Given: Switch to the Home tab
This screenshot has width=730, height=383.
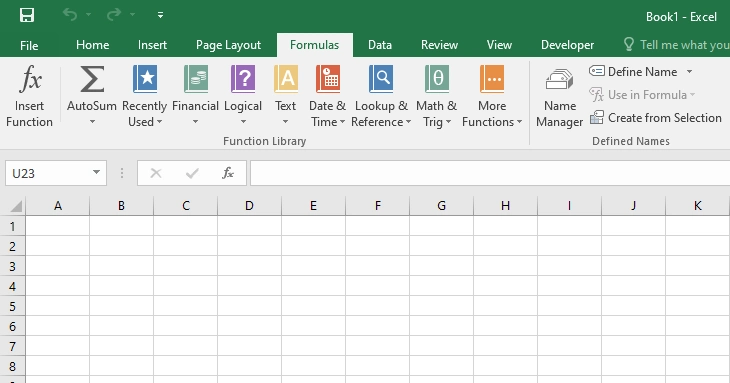Looking at the screenshot, I should (x=93, y=45).
